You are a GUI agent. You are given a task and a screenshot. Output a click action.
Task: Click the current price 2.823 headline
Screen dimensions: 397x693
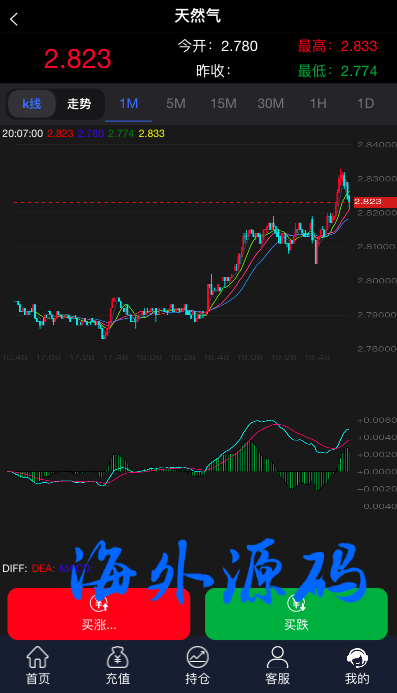pos(77,59)
